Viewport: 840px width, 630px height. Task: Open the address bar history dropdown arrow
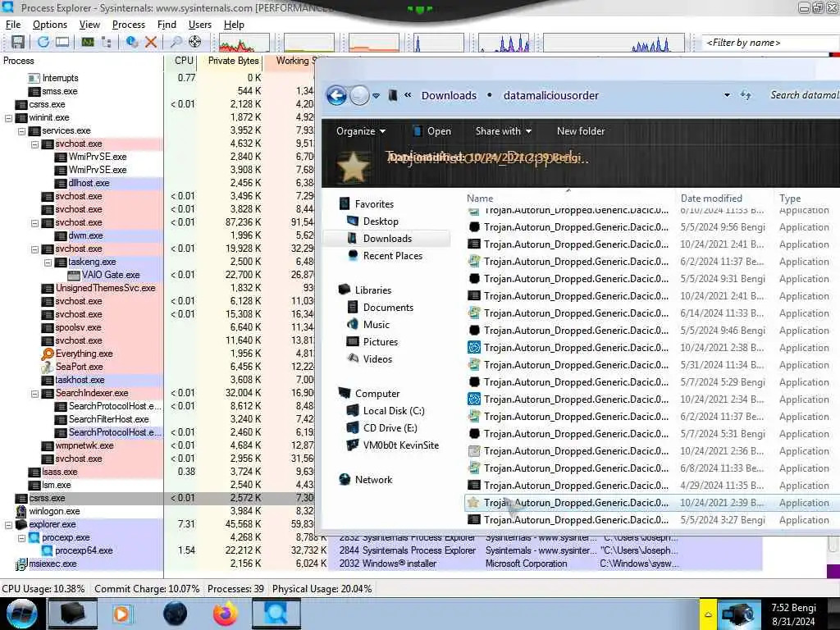point(727,95)
